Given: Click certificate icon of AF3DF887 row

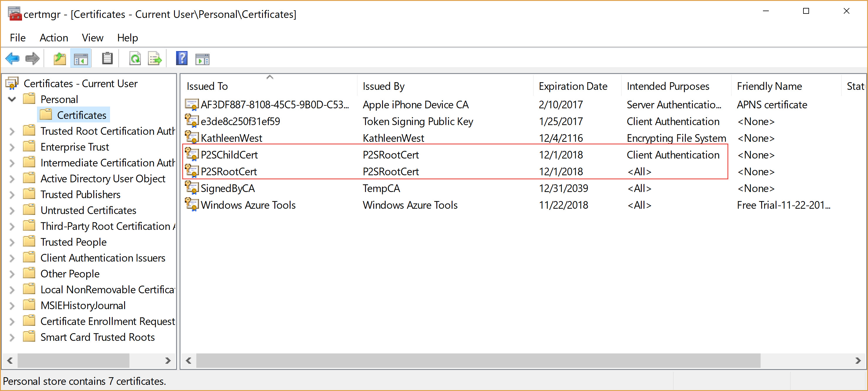Looking at the screenshot, I should (192, 105).
